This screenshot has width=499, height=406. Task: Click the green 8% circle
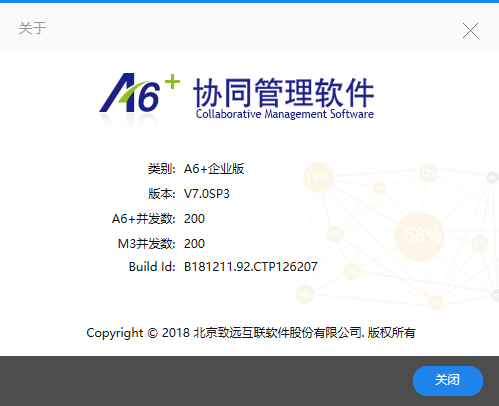pyautogui.click(x=480, y=243)
